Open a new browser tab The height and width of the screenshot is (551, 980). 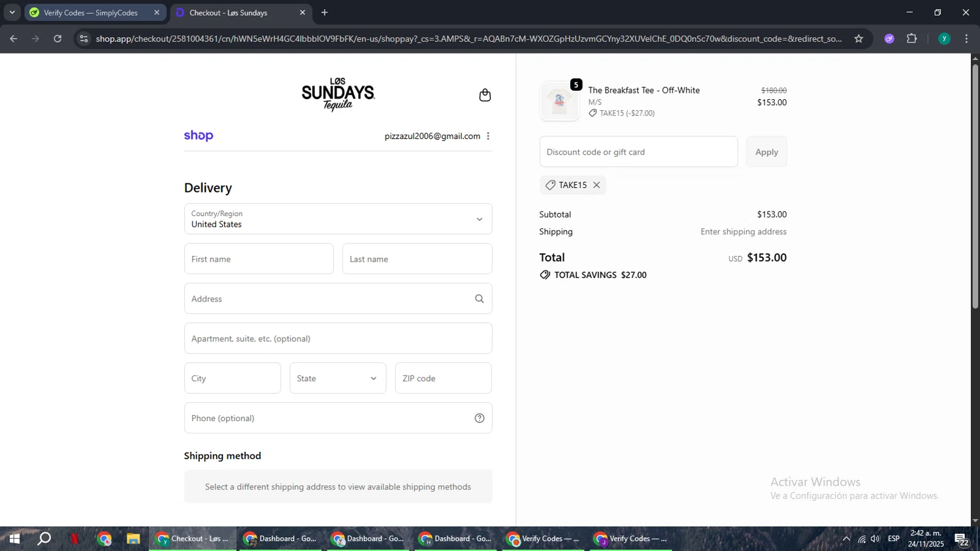325,12
